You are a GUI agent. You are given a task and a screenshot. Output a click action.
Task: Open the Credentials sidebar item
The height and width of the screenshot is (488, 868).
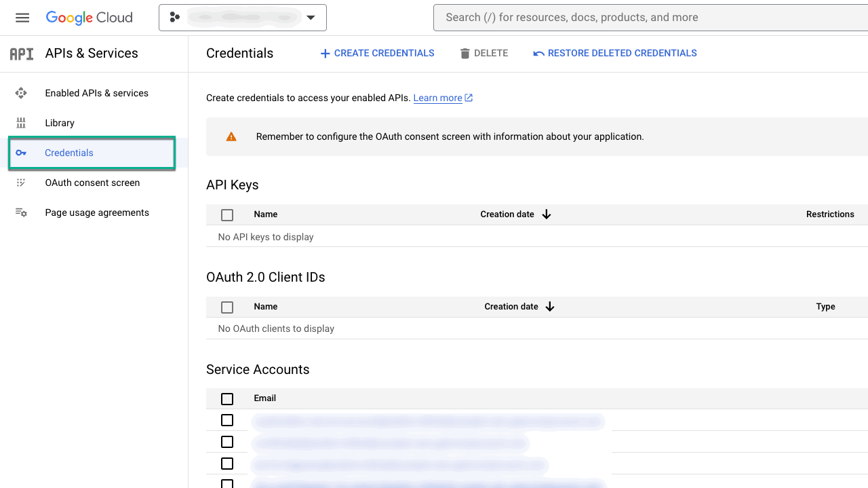point(69,153)
